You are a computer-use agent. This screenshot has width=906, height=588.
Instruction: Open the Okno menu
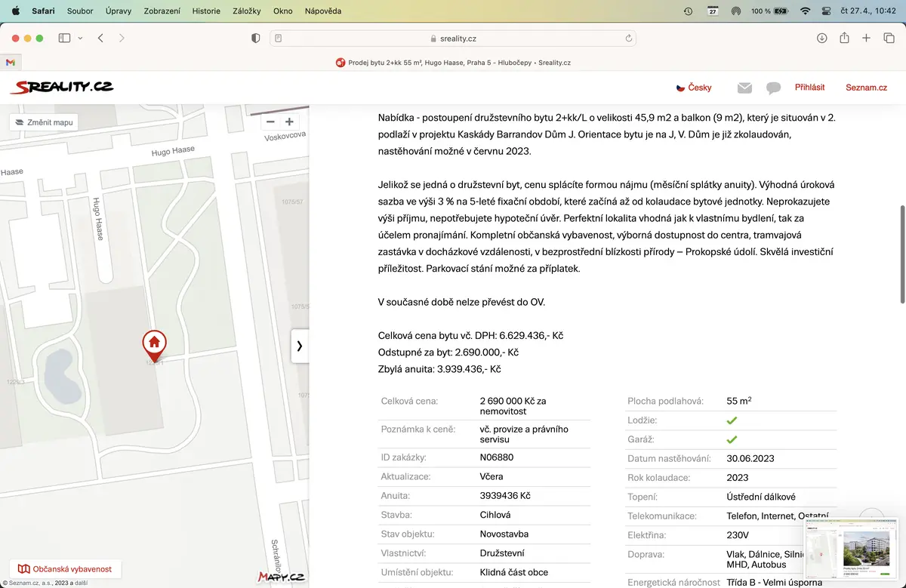click(x=283, y=11)
